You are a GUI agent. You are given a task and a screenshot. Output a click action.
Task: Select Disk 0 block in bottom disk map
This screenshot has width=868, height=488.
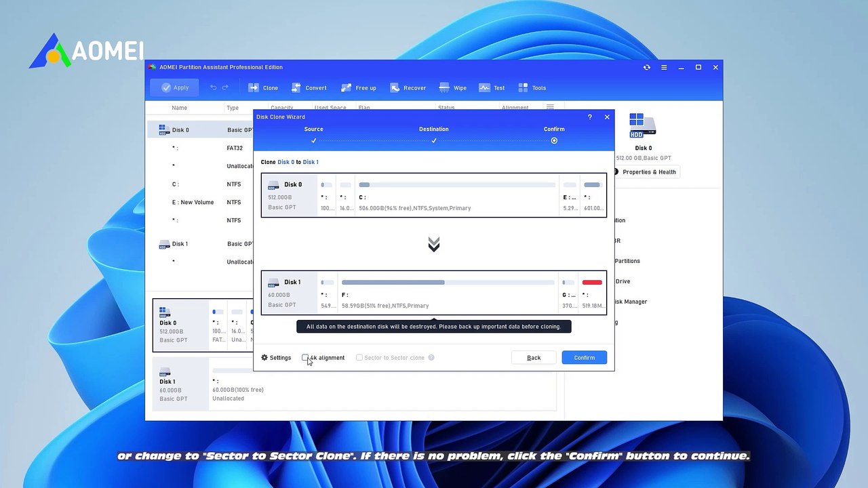coord(180,325)
